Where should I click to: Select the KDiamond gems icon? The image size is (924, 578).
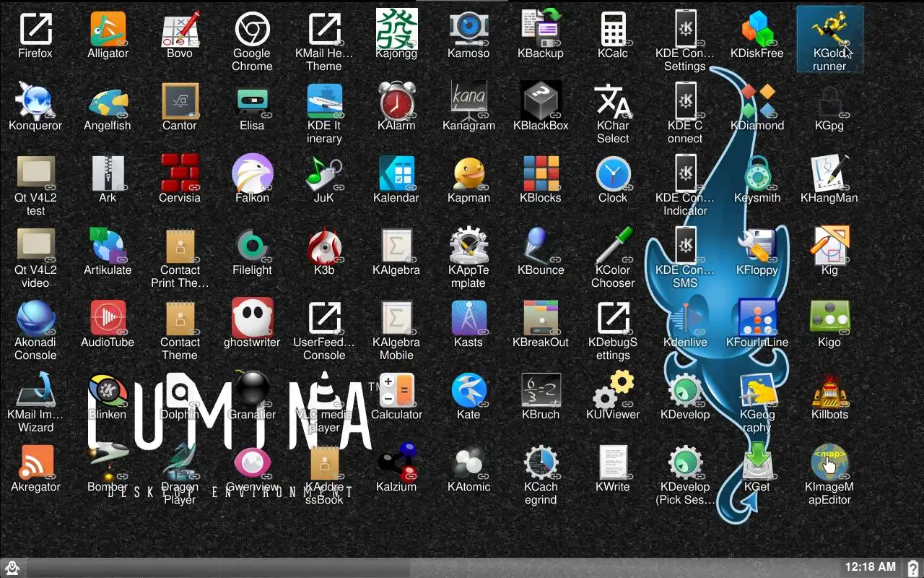pos(757,101)
